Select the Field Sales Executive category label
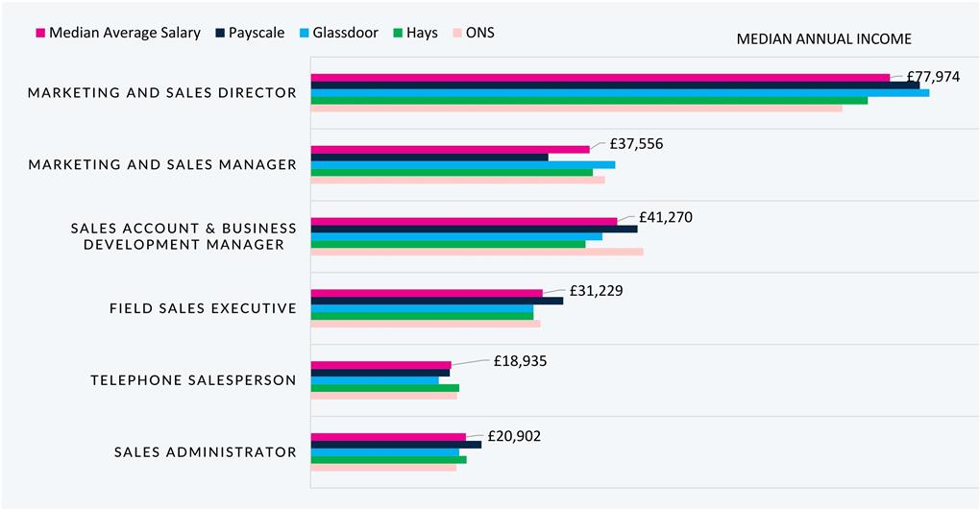This screenshot has height=510, width=980. tap(203, 309)
